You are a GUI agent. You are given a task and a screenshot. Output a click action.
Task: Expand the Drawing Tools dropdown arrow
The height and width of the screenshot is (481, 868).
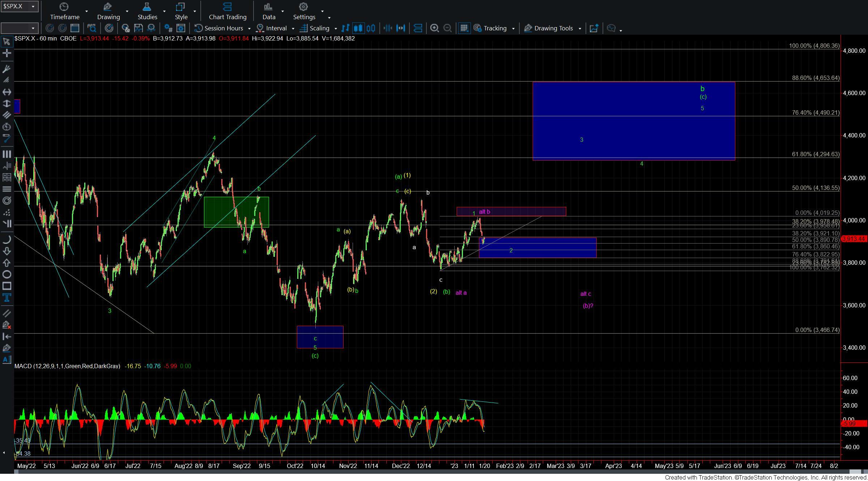580,28
